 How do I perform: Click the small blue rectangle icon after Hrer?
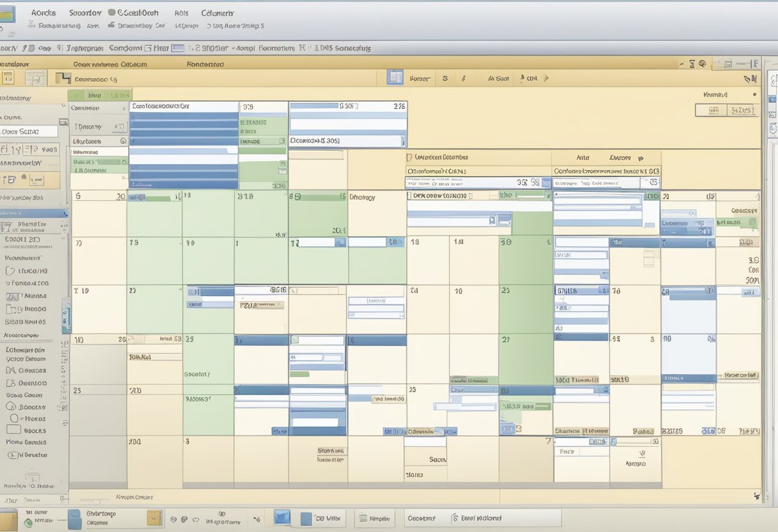[178, 48]
